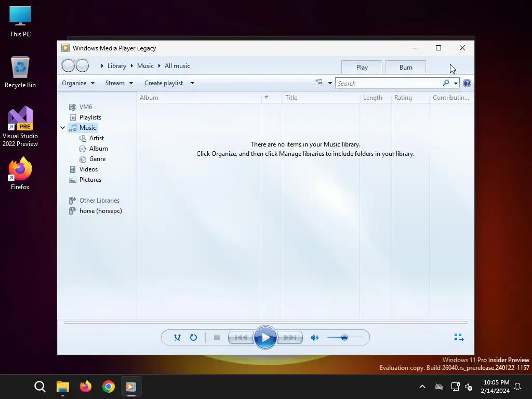Open the dropdown arrow beside Create playlist

[192, 83]
